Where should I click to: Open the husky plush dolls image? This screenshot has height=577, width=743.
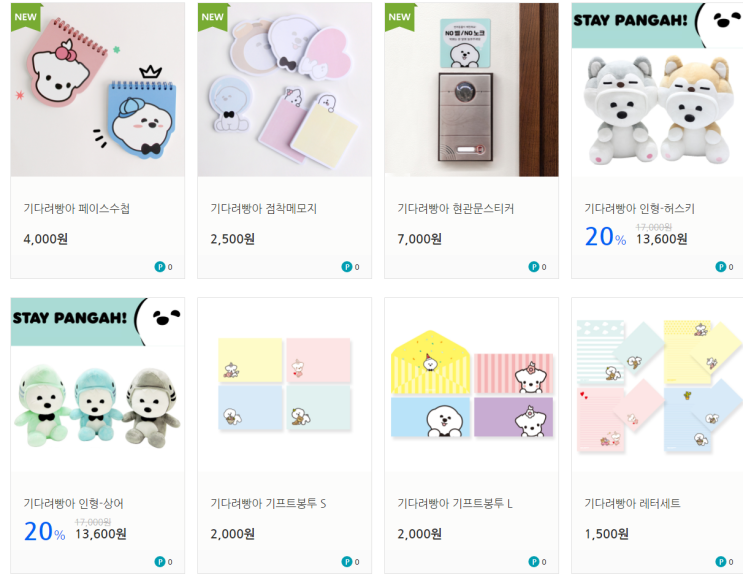[x=657, y=90]
